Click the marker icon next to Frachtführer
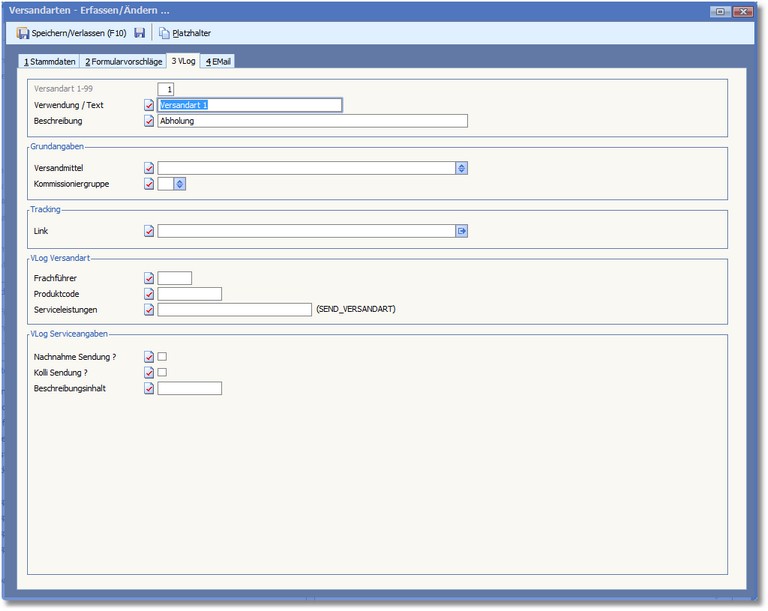This screenshot has width=768, height=611. [149, 278]
